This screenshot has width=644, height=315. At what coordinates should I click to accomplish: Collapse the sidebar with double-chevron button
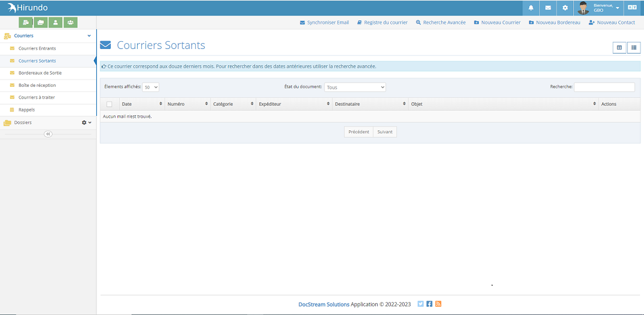pyautogui.click(x=48, y=134)
